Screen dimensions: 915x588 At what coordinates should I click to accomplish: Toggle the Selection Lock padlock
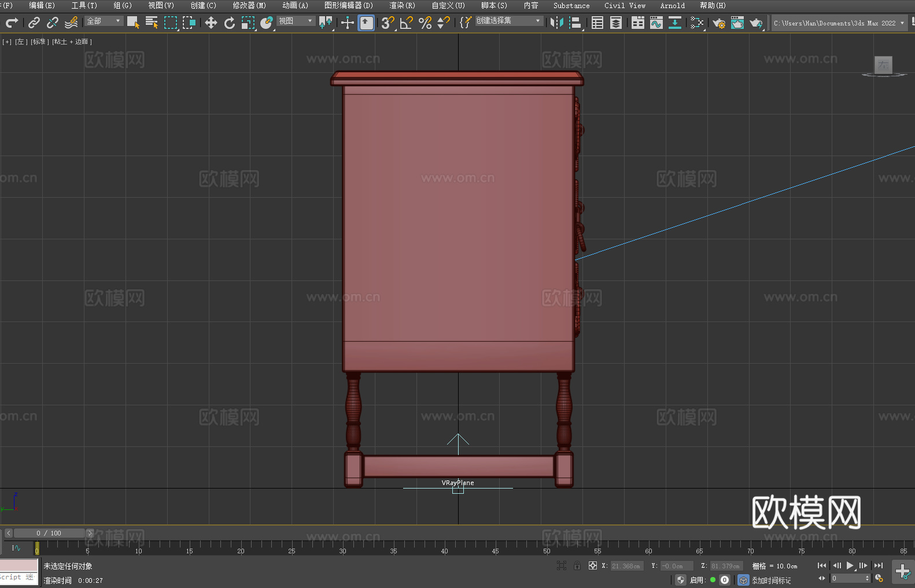pyautogui.click(x=577, y=565)
